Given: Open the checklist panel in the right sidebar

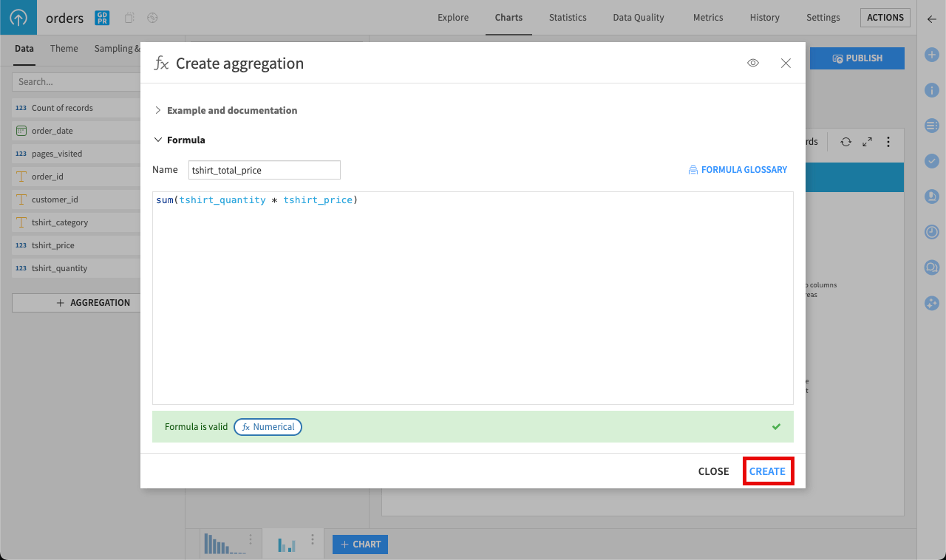Looking at the screenshot, I should (932, 161).
